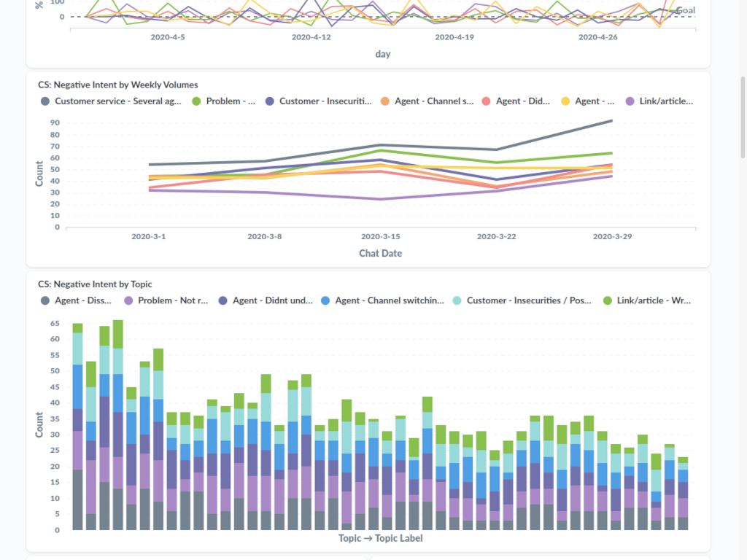This screenshot has height=560, width=747.
Task: Click the Goal label on the top chart
Action: click(x=685, y=10)
